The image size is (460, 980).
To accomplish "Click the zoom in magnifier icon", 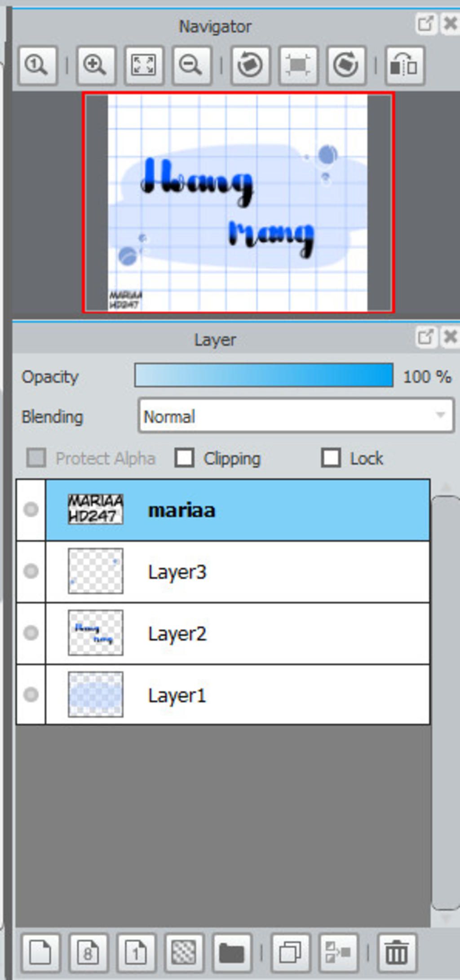I will click(96, 66).
